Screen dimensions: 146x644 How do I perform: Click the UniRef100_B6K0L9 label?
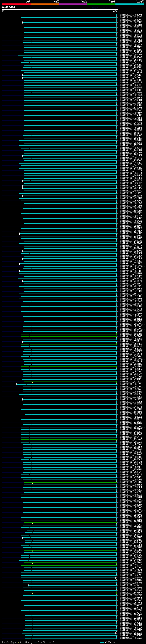coord(131,369)
